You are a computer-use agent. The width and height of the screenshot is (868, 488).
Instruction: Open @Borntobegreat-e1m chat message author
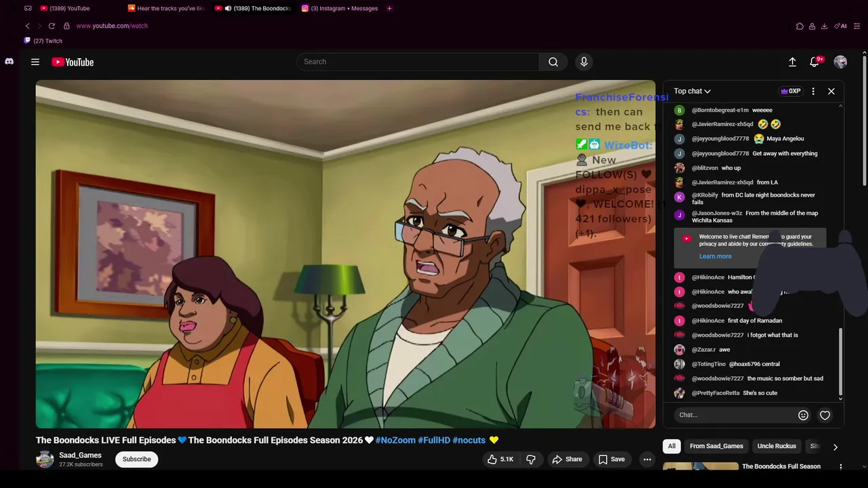click(720, 110)
